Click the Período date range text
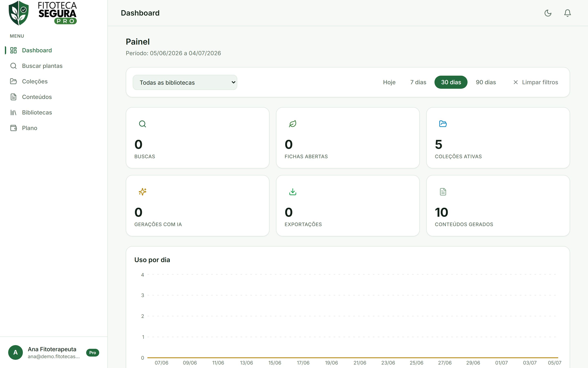This screenshot has height=368, width=588. [x=173, y=53]
